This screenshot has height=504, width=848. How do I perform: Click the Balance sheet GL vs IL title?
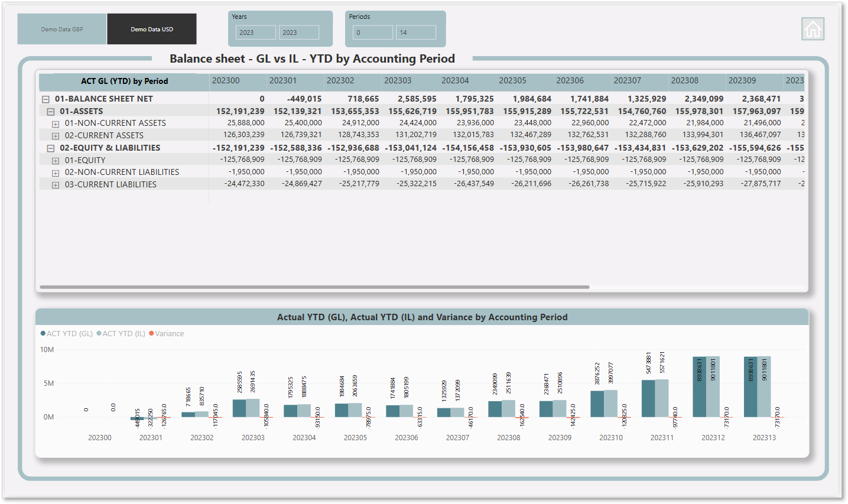pyautogui.click(x=312, y=58)
